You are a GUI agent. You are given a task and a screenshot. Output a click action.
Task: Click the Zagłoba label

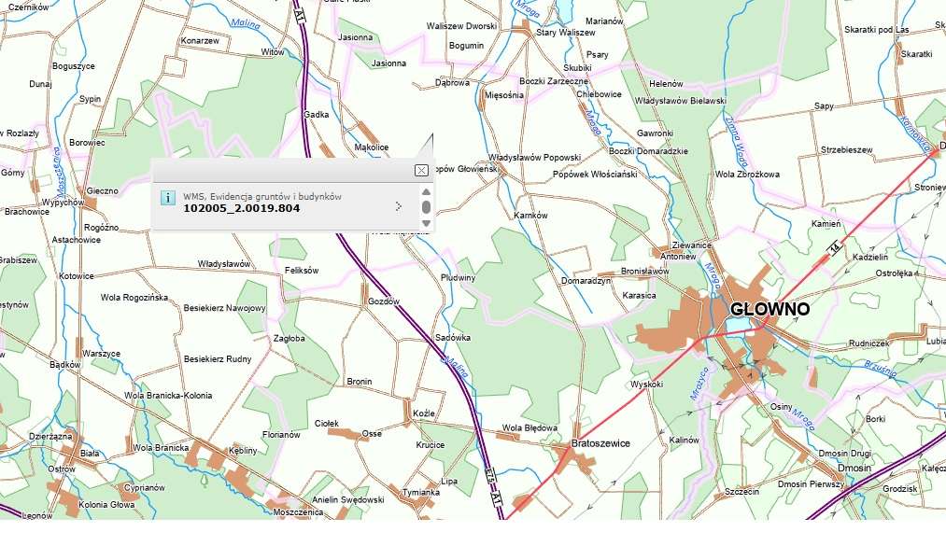point(289,339)
